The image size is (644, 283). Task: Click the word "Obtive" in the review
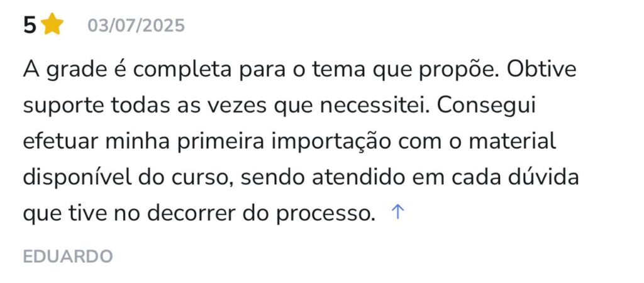coord(541,69)
